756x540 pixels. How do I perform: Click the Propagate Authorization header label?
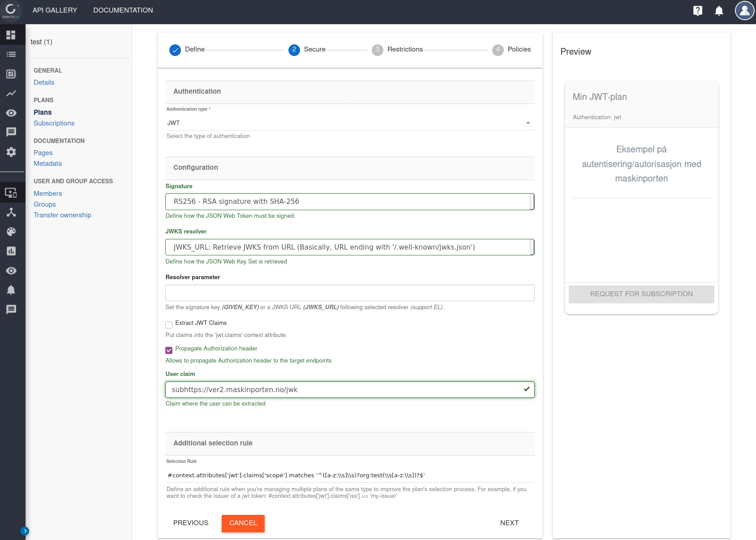click(216, 349)
